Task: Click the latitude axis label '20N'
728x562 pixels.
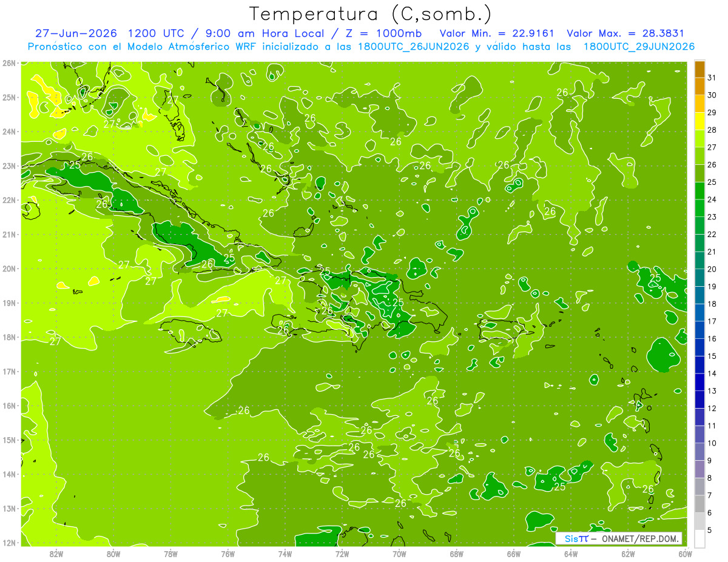Action: (9, 269)
